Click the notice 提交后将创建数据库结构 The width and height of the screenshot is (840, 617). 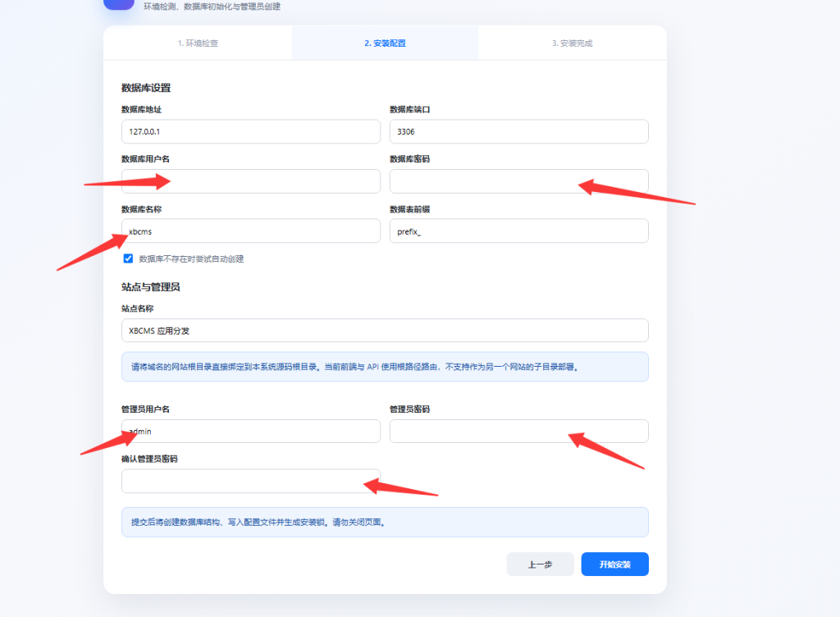pos(386,522)
